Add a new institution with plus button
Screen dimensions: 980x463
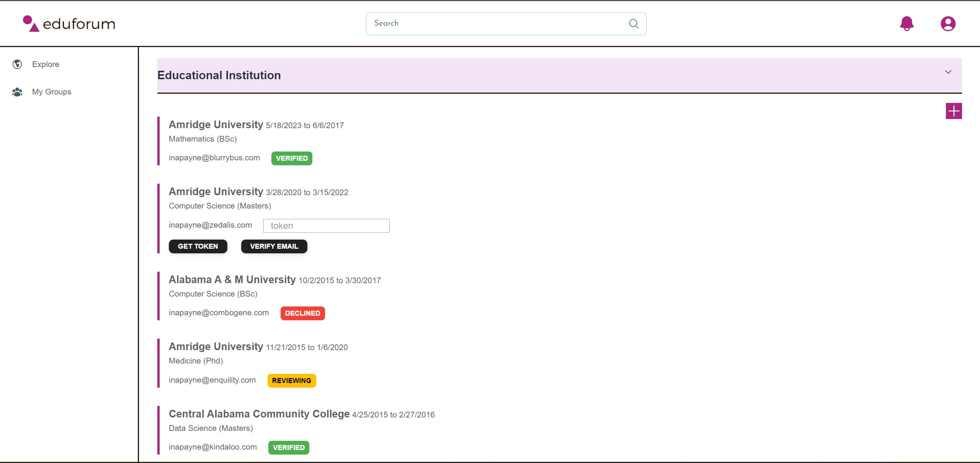tap(954, 111)
